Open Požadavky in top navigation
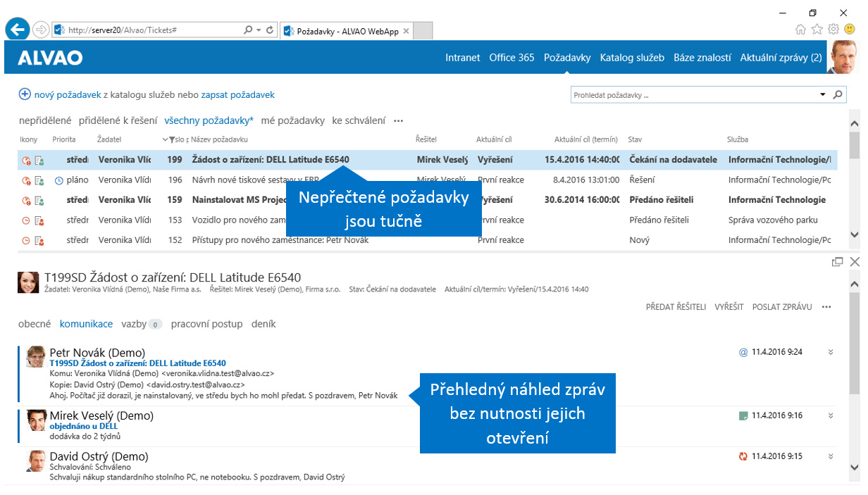This screenshot has height=495, width=868. pyautogui.click(x=567, y=58)
